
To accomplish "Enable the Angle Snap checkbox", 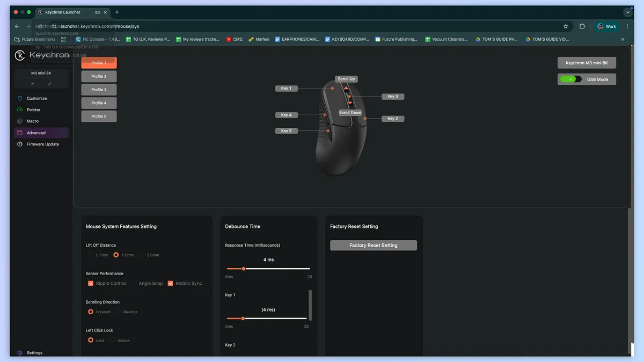I will point(134,283).
